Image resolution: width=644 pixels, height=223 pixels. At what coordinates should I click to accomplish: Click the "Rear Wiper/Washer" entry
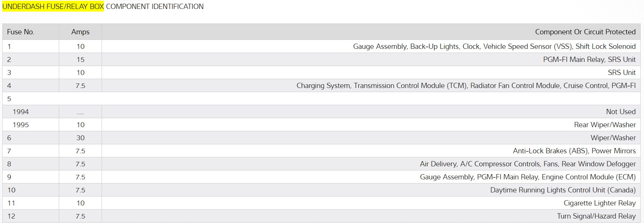coord(605,125)
